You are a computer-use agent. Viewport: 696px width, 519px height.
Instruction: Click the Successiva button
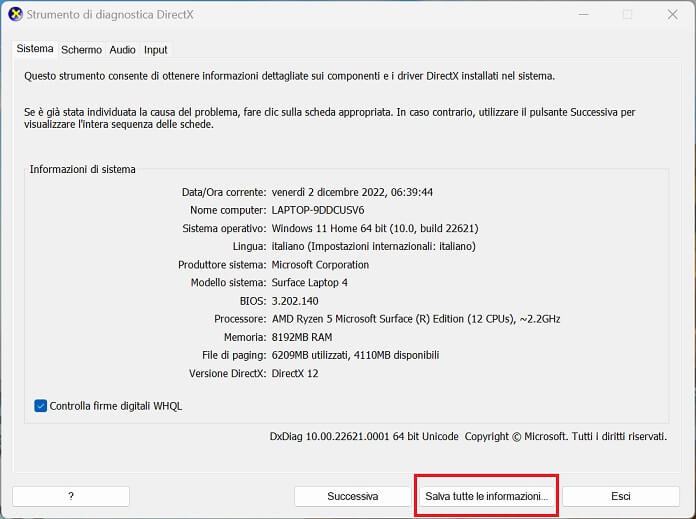click(x=352, y=496)
